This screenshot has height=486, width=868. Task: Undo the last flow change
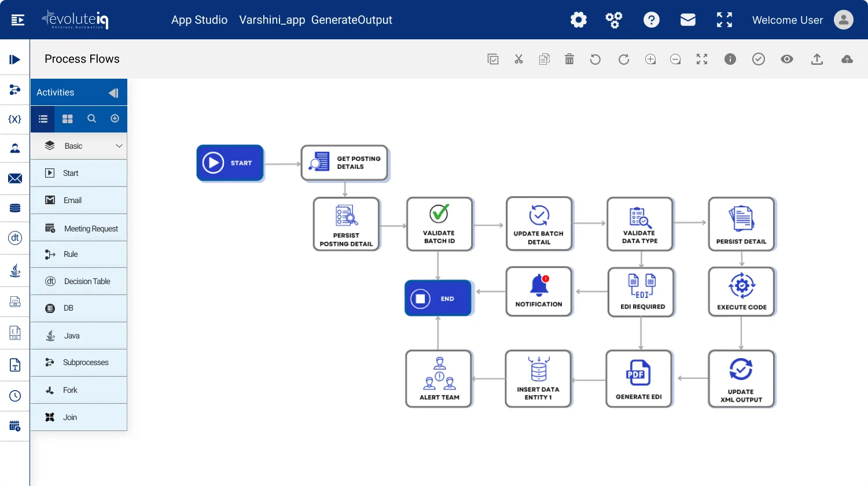595,58
